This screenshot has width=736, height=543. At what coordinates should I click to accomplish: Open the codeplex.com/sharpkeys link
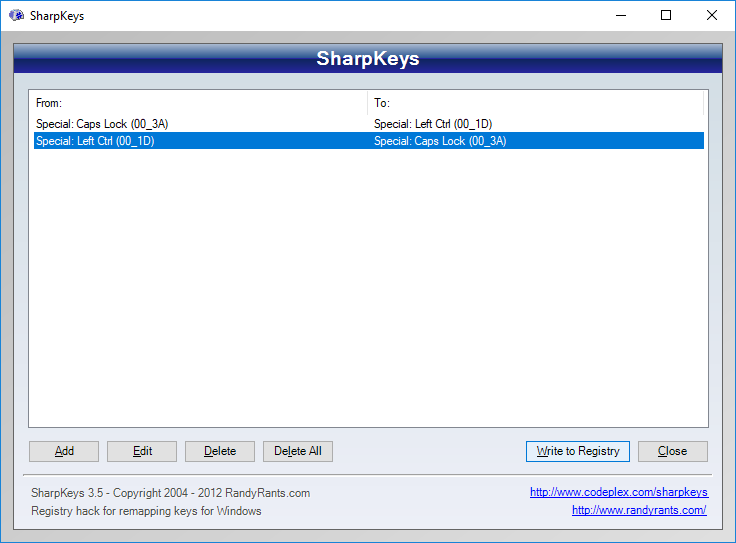click(619, 492)
